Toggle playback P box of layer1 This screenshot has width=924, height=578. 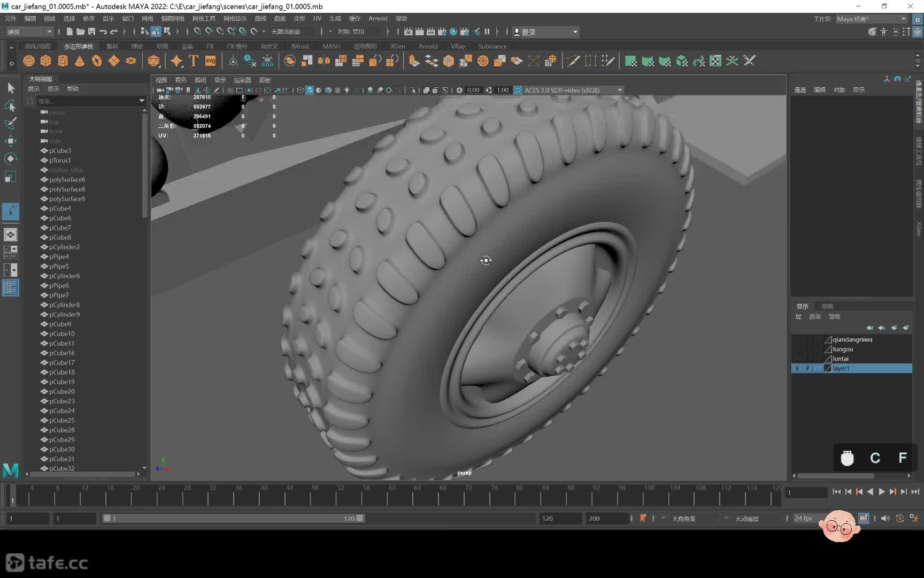tap(807, 369)
